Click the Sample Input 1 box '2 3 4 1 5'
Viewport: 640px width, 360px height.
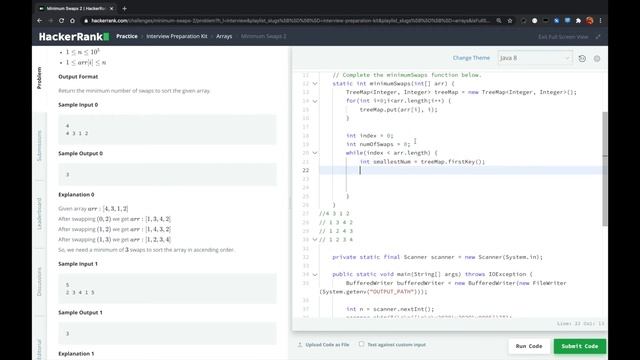coord(167,289)
